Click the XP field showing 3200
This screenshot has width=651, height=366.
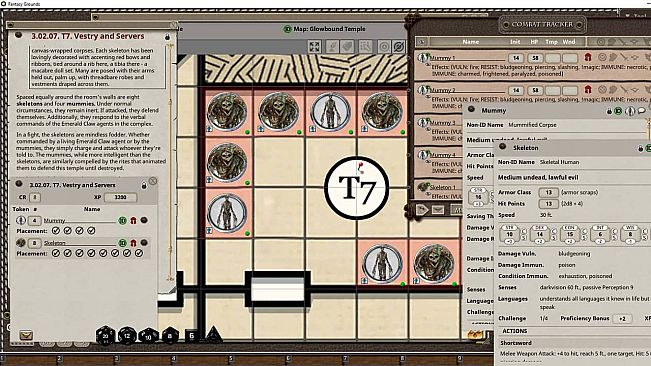120,197
